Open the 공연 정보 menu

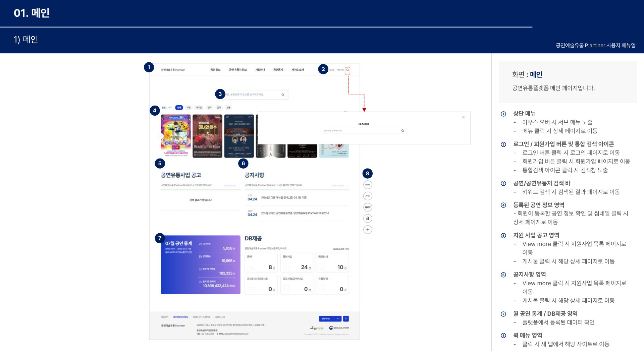pyautogui.click(x=215, y=70)
